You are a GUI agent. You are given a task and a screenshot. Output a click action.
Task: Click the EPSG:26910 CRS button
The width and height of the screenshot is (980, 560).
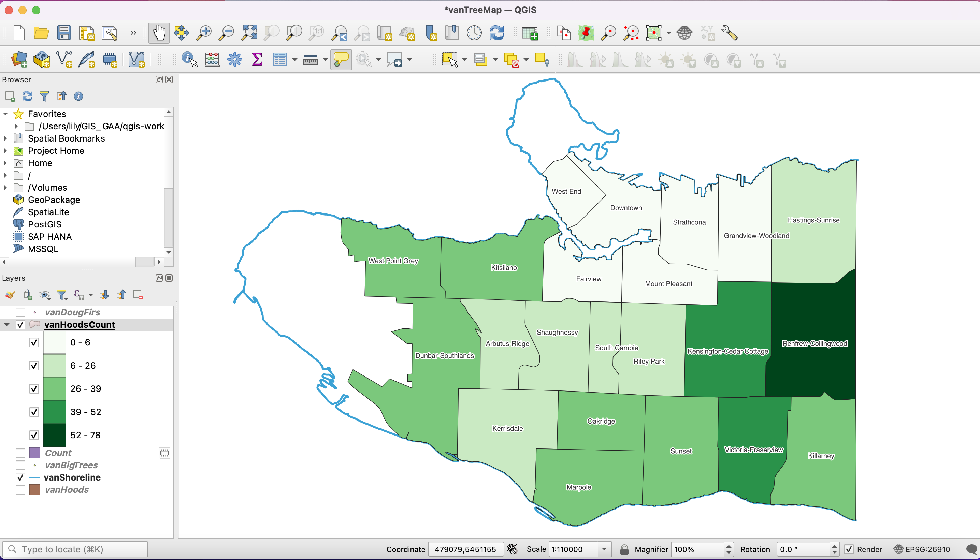pos(922,549)
